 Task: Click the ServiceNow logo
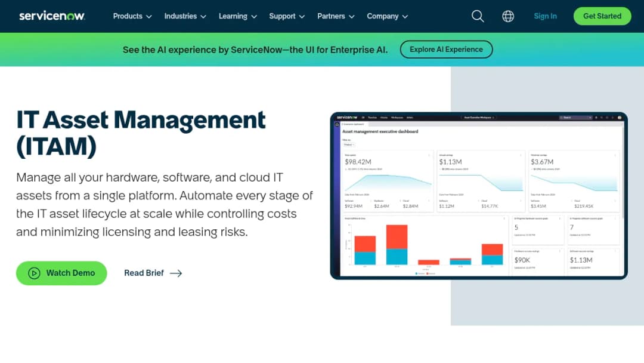[x=52, y=16]
